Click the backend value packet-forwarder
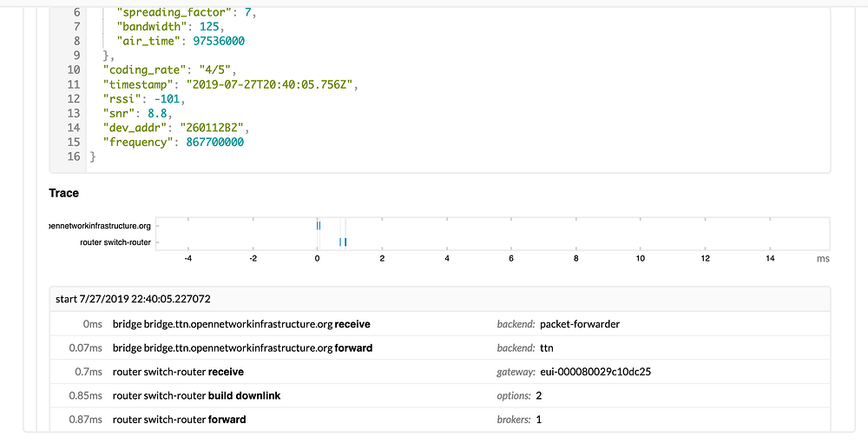This screenshot has width=868, height=444. coord(580,324)
